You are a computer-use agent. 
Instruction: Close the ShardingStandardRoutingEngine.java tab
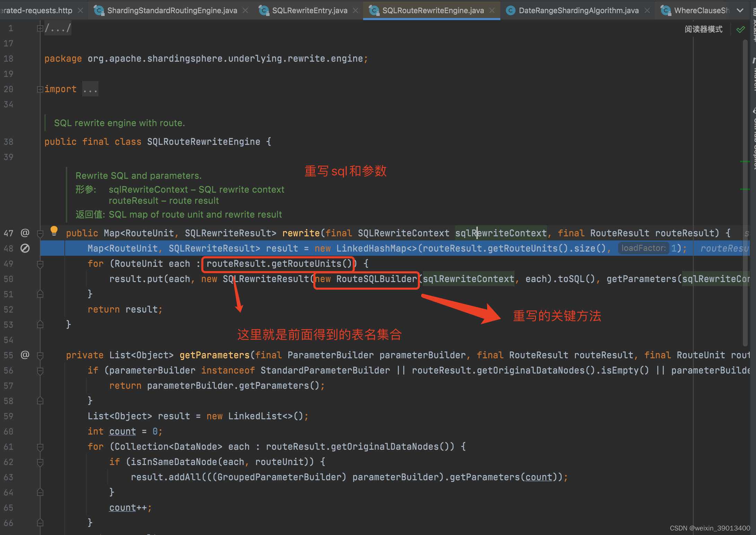[245, 10]
